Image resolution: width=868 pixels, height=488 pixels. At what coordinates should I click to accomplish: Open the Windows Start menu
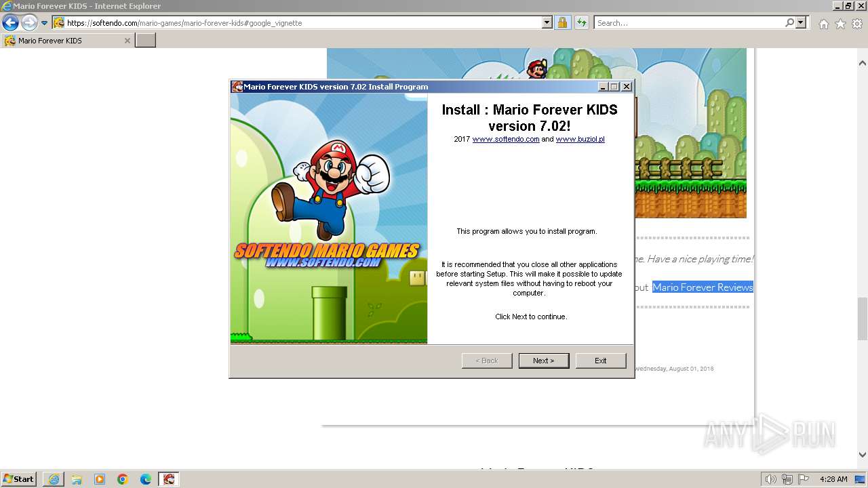click(x=19, y=479)
